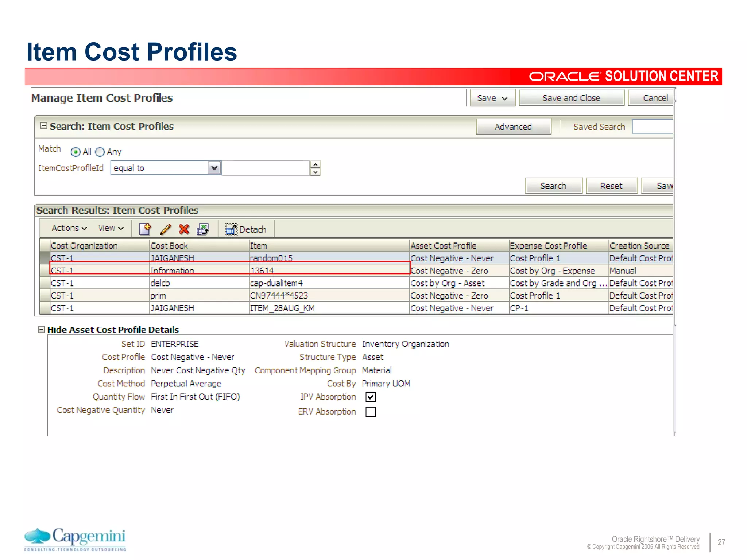Viewport: 747px width, 560px height.
Task: Click the 'CP-1' Expense Cost Profile cell
Action: (x=559, y=308)
